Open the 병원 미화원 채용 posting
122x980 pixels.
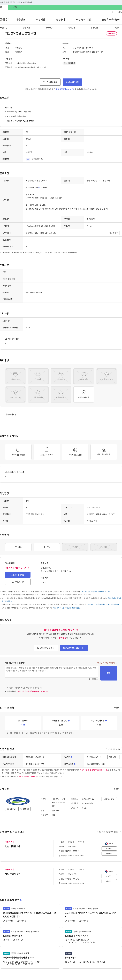tap(13, 846)
